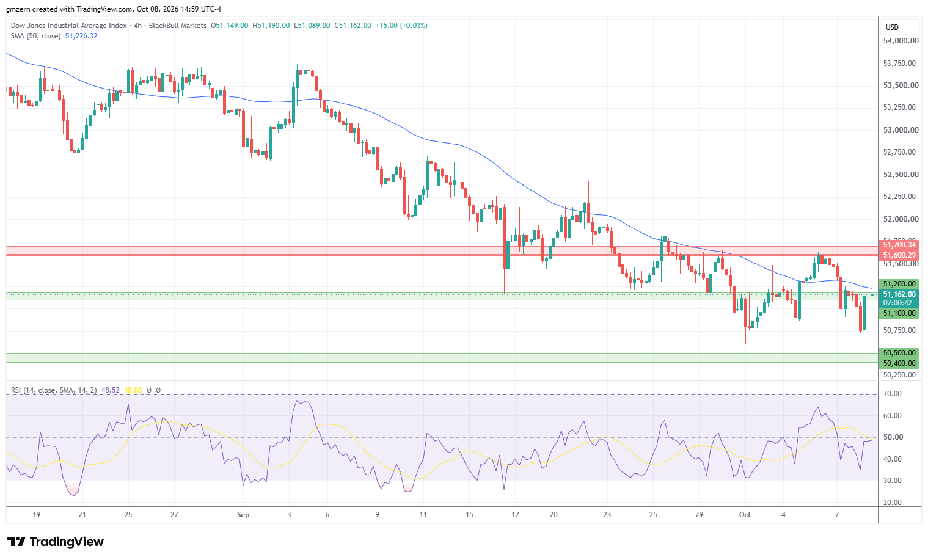Select the SMA (50, close) indicator label
This screenshot has width=928, height=560.
coord(35,36)
